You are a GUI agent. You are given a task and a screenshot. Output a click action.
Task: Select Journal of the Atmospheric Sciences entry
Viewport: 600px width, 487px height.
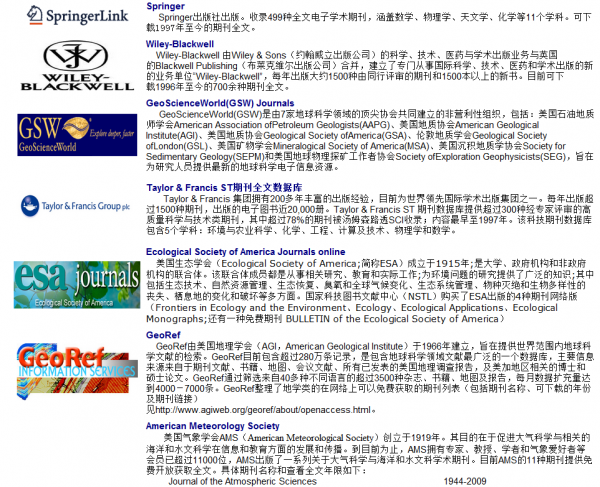(x=243, y=481)
